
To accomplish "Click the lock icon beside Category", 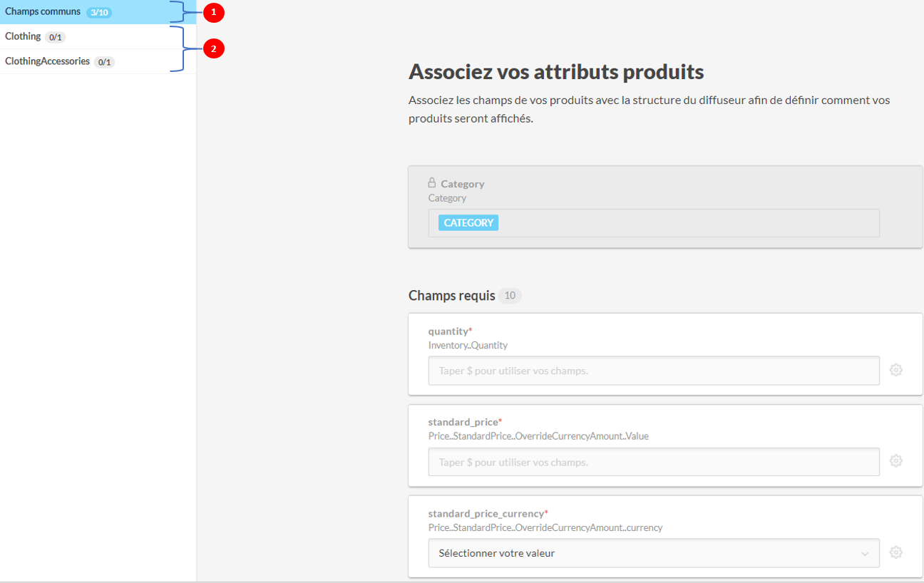I will pos(432,182).
